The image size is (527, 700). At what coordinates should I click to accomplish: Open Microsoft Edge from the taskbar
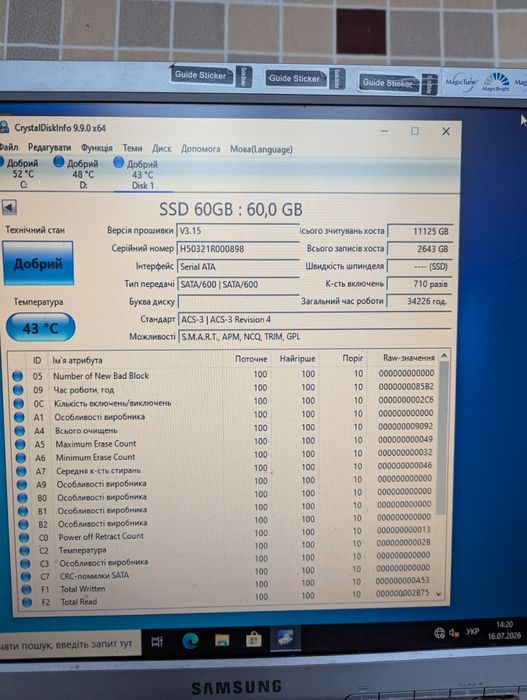(x=190, y=641)
